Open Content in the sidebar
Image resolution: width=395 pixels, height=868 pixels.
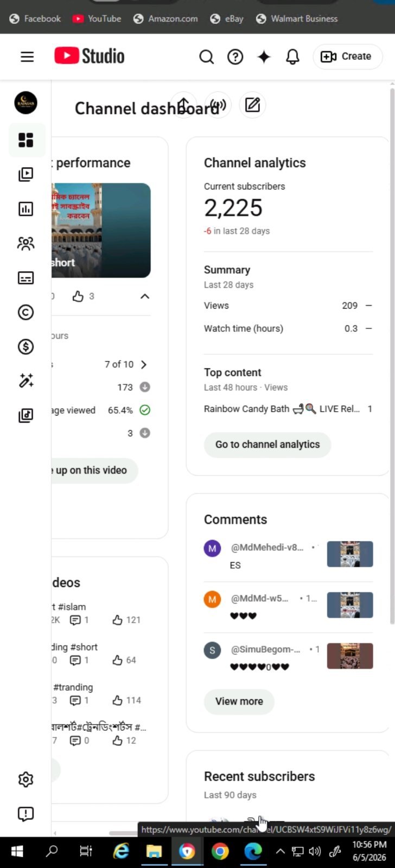pos(26,174)
